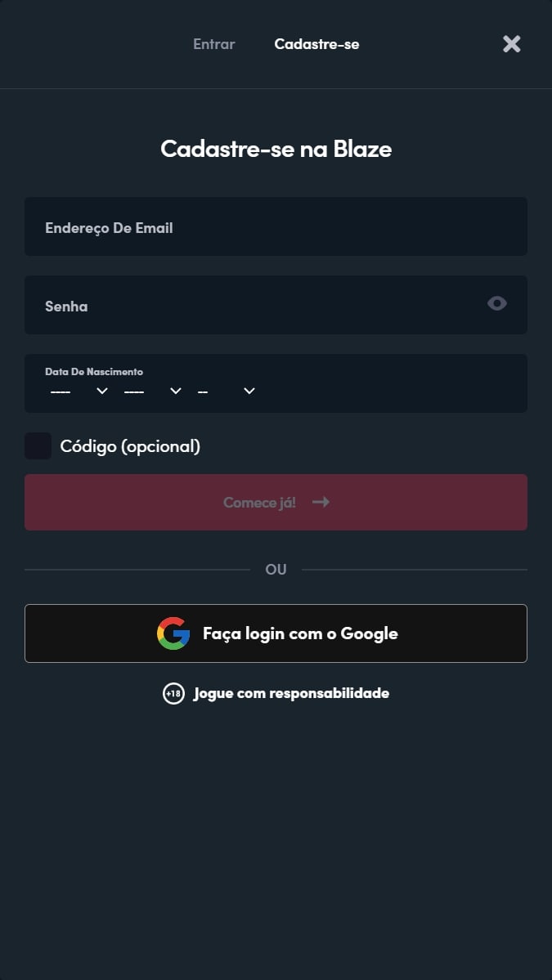
Task: Click the arrow icon beside Comece já!
Action: click(321, 502)
